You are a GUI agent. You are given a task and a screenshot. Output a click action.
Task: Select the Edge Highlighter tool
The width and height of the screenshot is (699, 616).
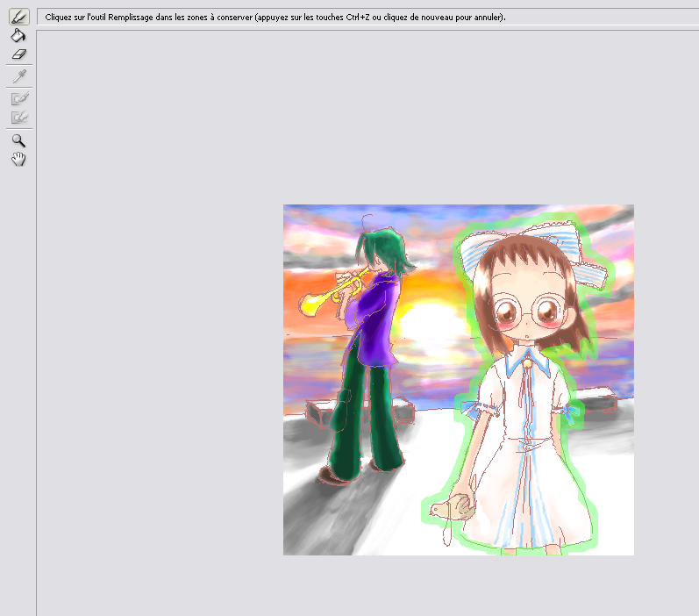click(x=18, y=17)
